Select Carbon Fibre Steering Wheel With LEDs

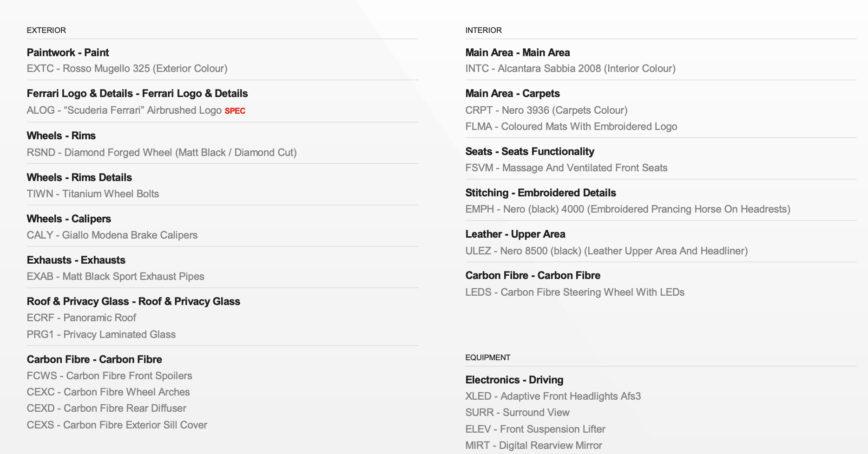pyautogui.click(x=575, y=292)
